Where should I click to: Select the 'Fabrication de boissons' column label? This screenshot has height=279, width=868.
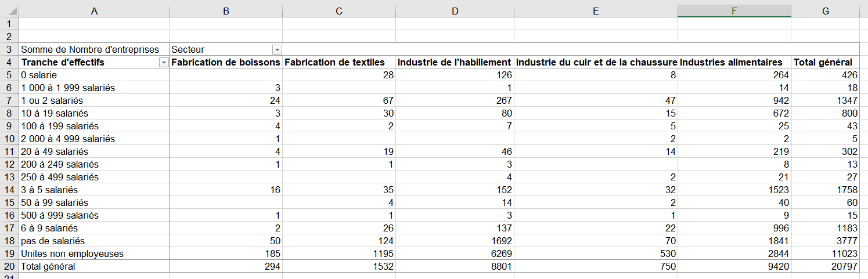coord(226,62)
